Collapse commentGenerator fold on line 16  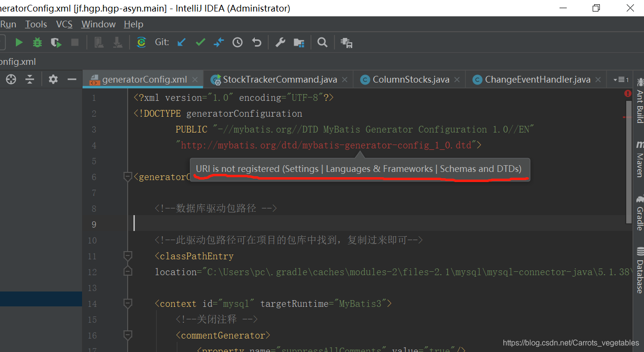[x=128, y=335]
